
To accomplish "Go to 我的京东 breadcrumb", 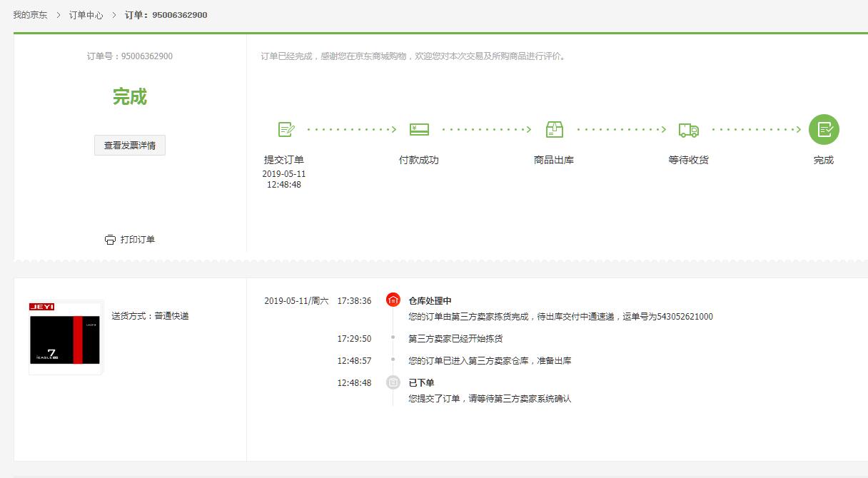I will click(30, 14).
